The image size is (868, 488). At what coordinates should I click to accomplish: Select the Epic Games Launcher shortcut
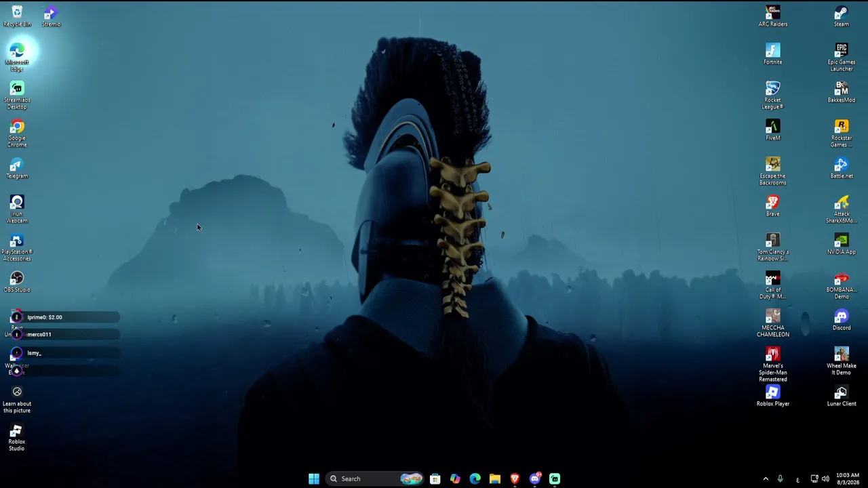[x=842, y=57]
